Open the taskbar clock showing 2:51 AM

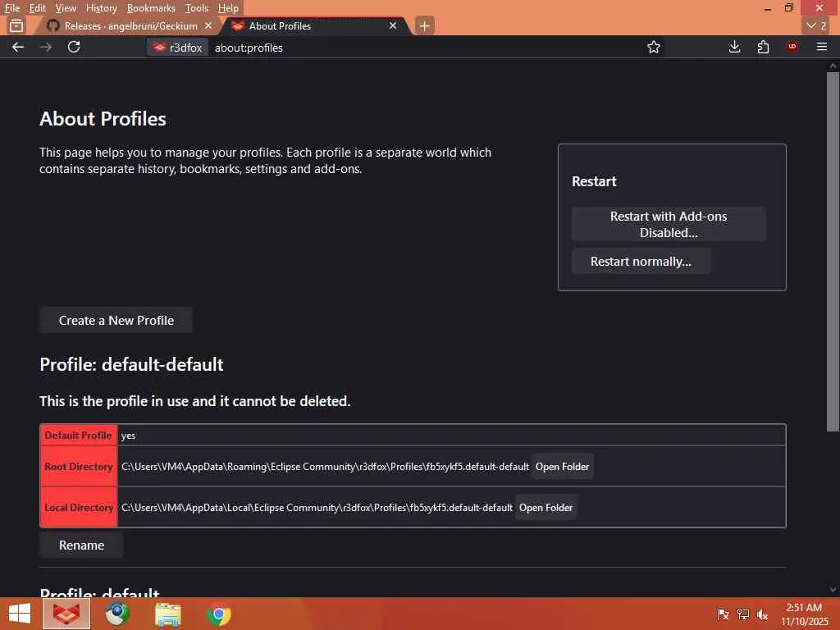tap(804, 614)
